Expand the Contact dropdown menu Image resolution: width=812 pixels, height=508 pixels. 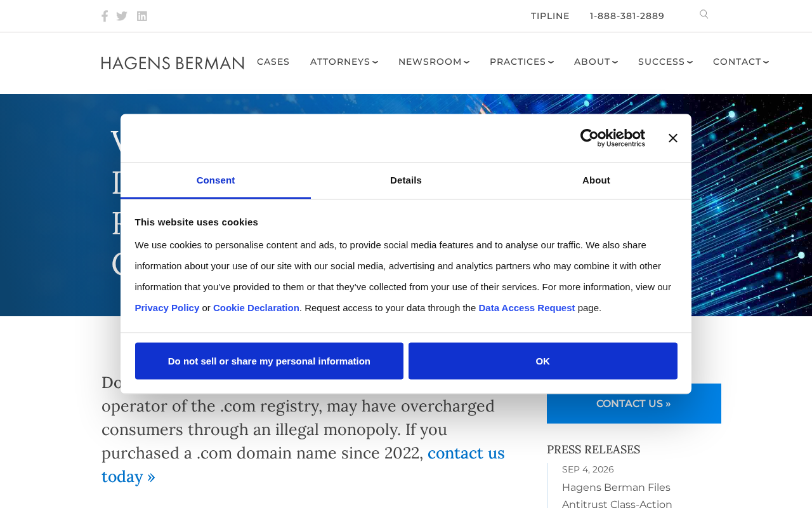741,62
